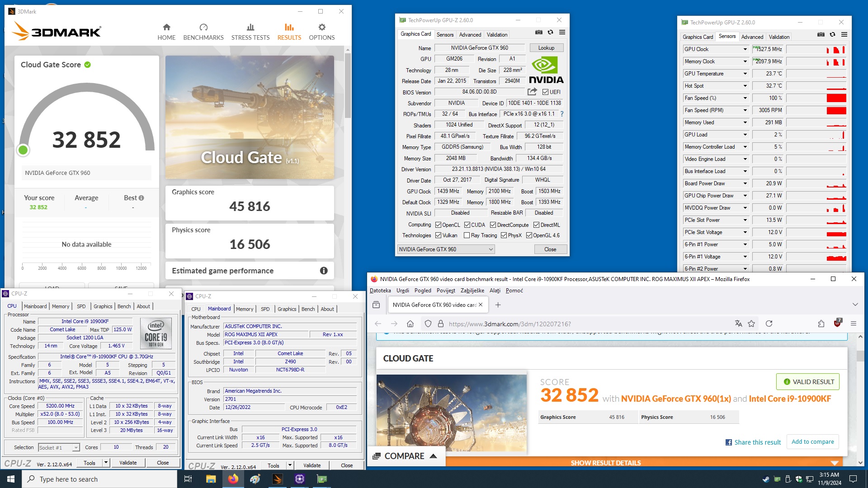Viewport: 868px width, 488px height.
Task: Click Firefox reload page button
Action: (x=769, y=324)
